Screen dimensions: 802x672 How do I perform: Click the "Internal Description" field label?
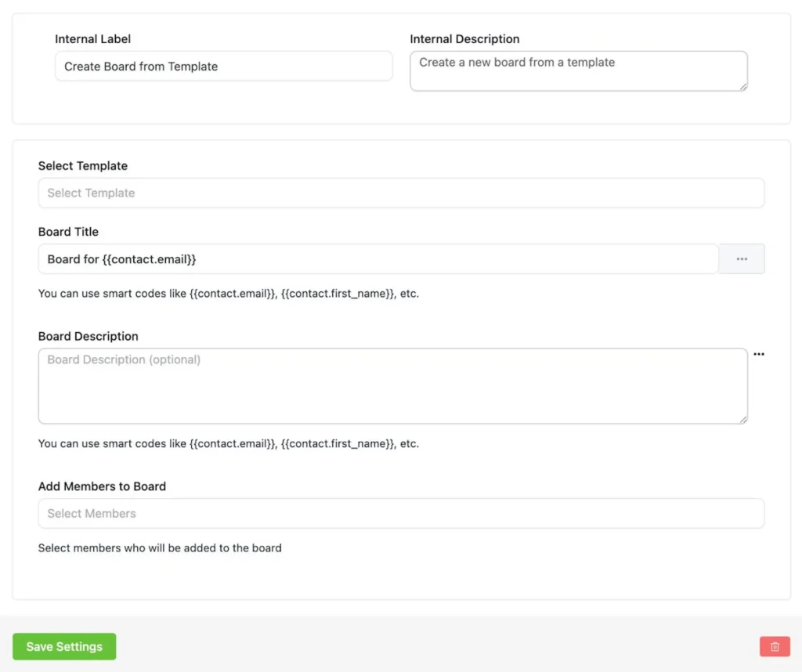tap(464, 39)
